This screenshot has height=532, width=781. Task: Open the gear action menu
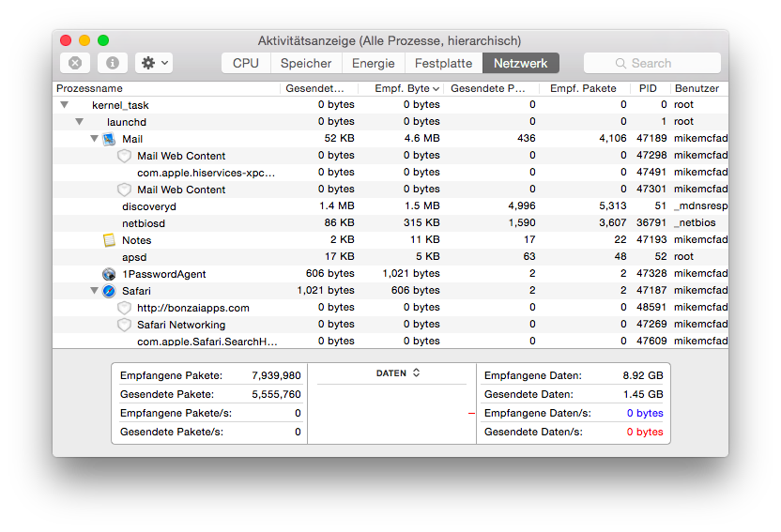[x=154, y=63]
